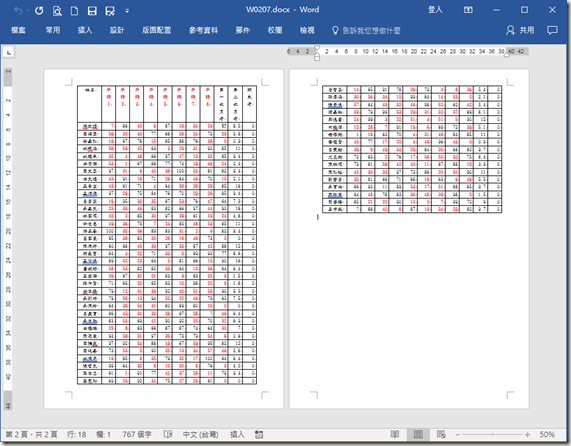
Task: Minimize the Word window
Action: pyautogui.click(x=496, y=10)
